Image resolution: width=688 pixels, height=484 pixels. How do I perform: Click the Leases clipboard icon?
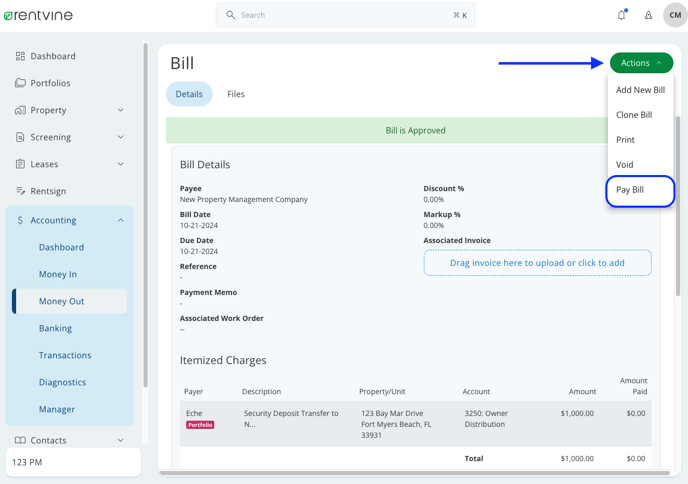click(x=20, y=164)
